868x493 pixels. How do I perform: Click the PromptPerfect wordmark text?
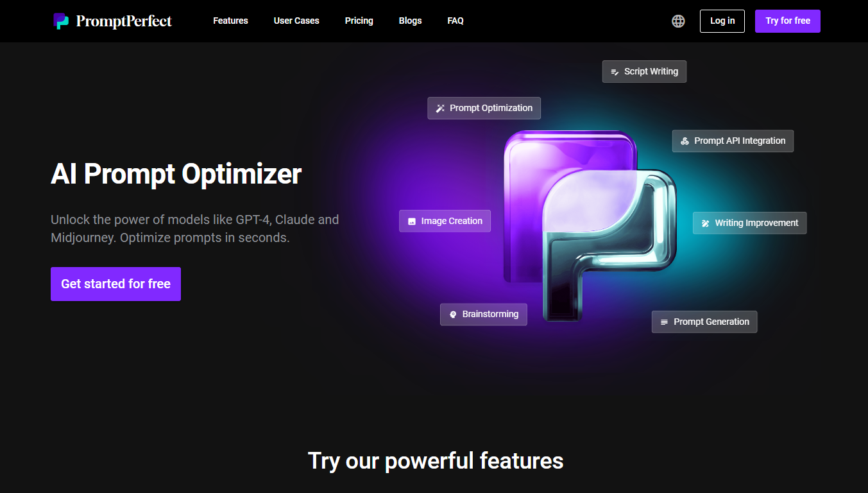click(124, 21)
